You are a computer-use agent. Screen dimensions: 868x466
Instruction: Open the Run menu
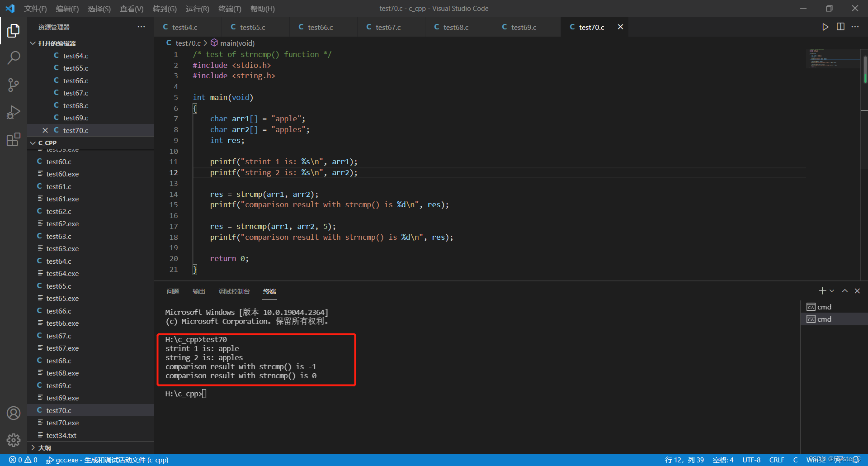[198, 9]
